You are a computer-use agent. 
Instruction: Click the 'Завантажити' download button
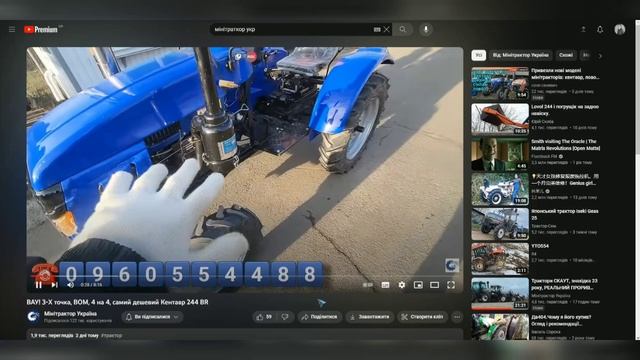pos(370,317)
